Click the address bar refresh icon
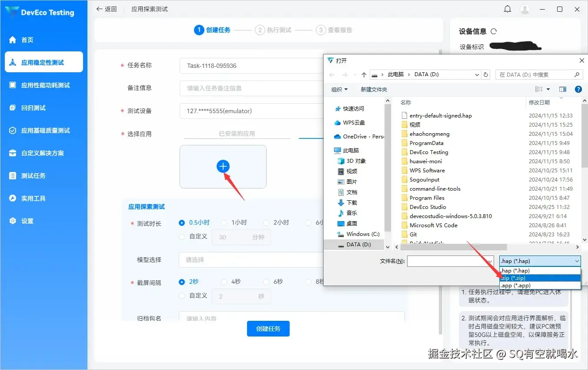588x370 pixels. pyautogui.click(x=486, y=75)
